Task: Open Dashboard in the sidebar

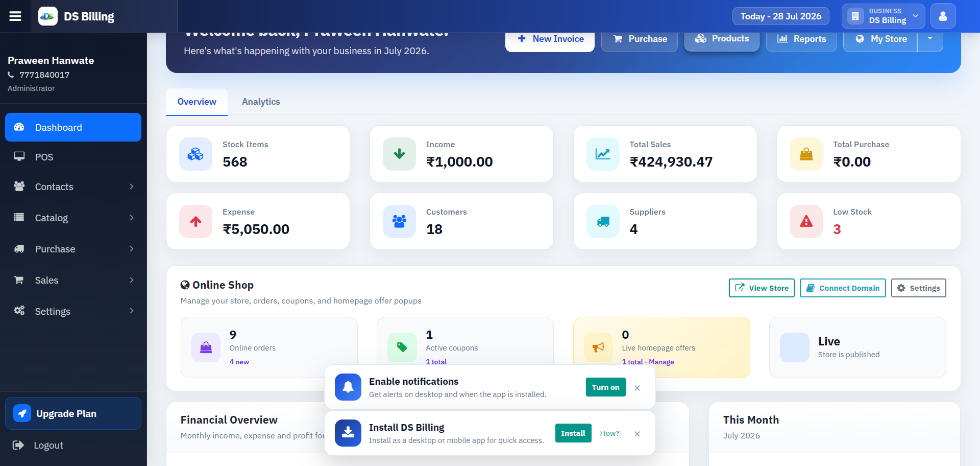Action: click(x=73, y=127)
